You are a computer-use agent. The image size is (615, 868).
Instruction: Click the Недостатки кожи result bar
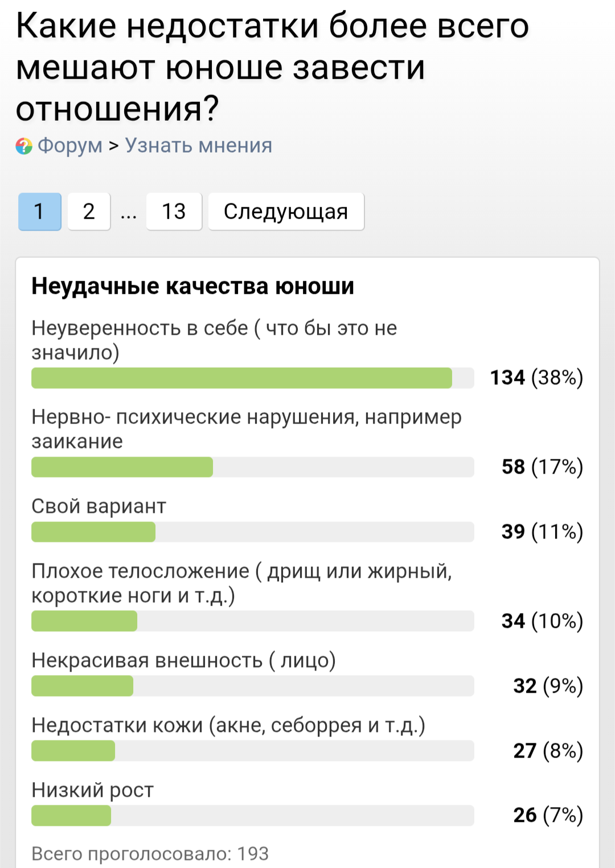(73, 751)
